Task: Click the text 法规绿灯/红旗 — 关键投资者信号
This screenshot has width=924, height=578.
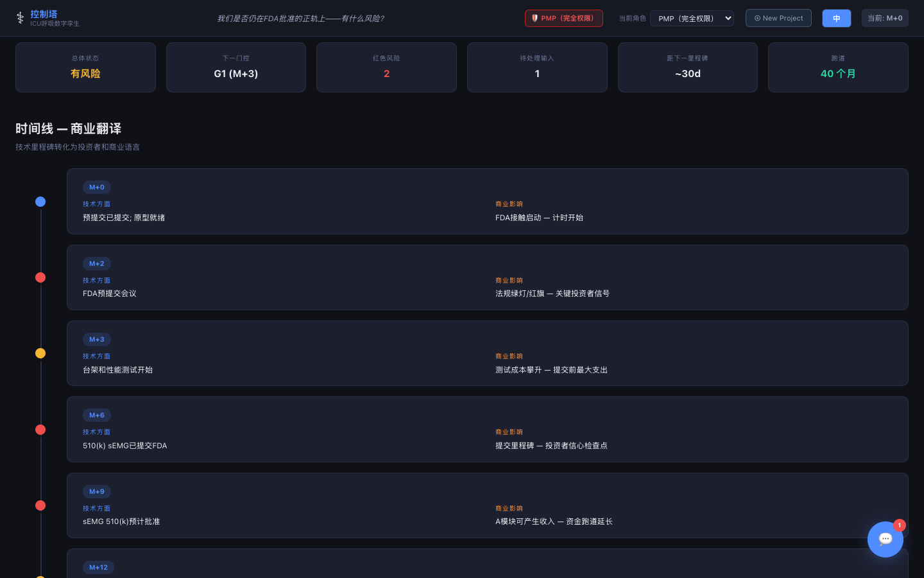Action: 552,293
